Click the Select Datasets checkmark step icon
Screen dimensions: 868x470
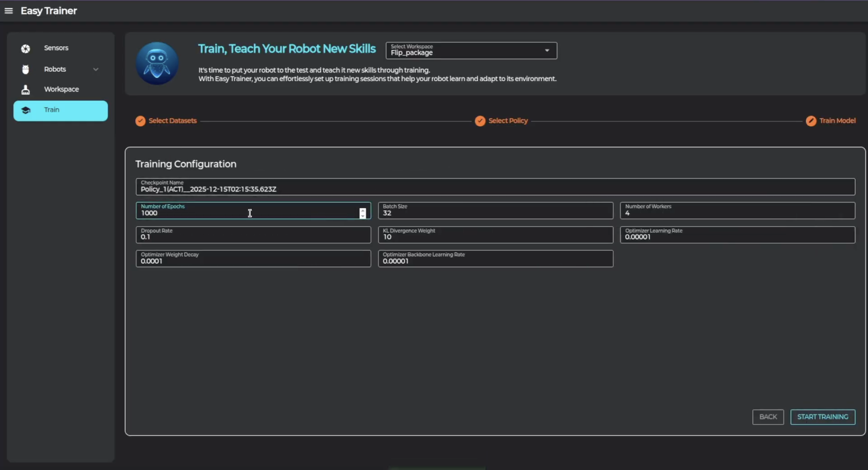tap(141, 121)
